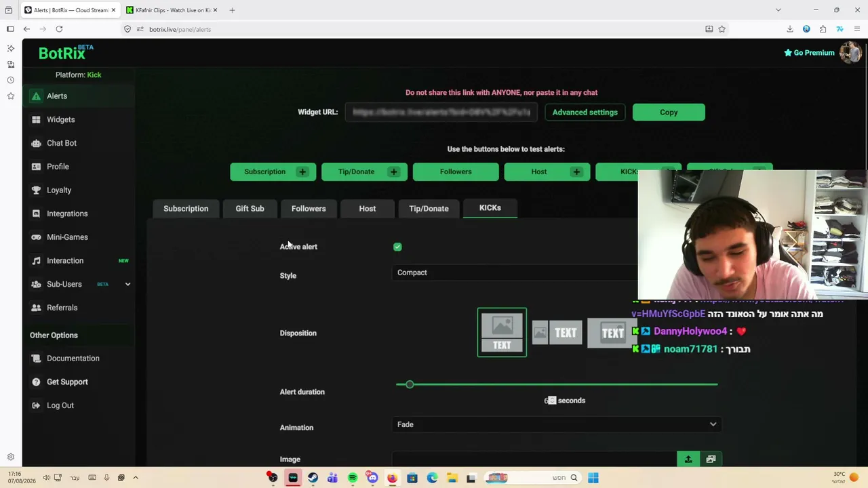Switch to the Tip/Donate alert tab

tap(429, 209)
